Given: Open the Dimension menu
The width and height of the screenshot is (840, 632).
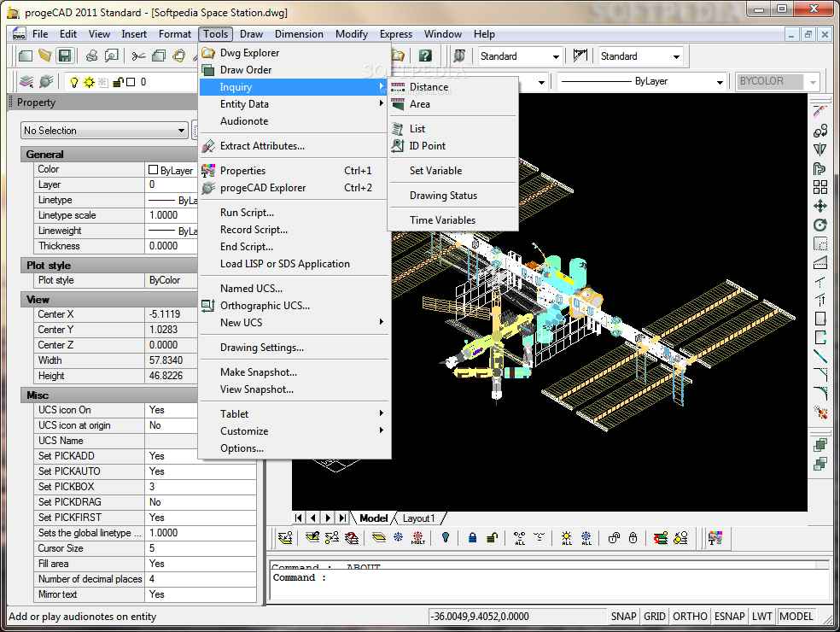Looking at the screenshot, I should (x=299, y=34).
